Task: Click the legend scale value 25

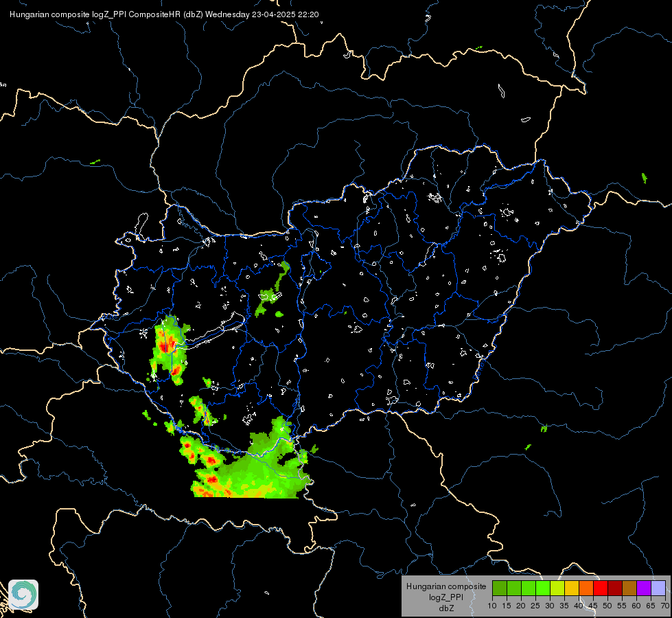Action: click(x=535, y=606)
